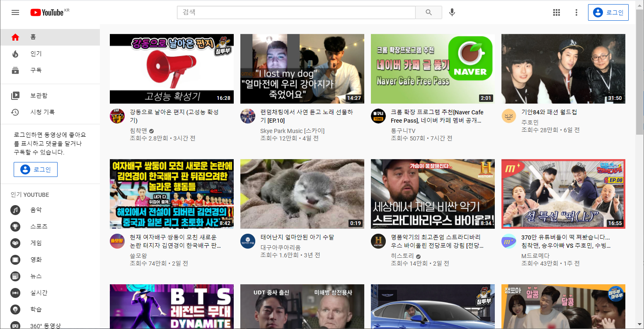
Task: Click the 쓸모왕 channel avatar
Action: point(117,241)
